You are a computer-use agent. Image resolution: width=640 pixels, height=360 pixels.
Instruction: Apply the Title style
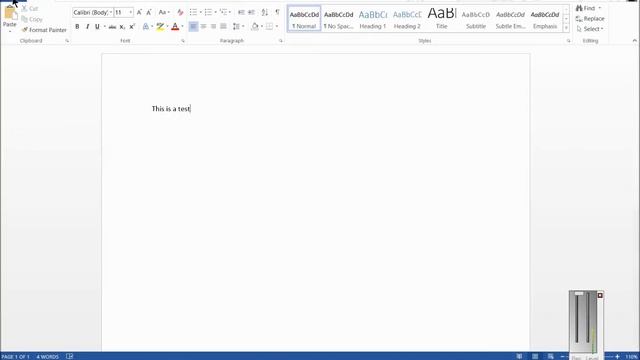coord(442,19)
